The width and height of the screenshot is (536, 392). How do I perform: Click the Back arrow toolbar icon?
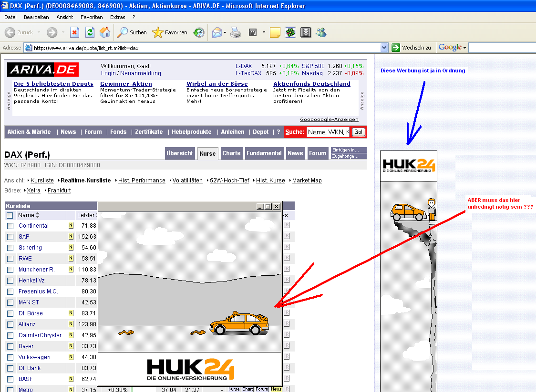pos(10,32)
